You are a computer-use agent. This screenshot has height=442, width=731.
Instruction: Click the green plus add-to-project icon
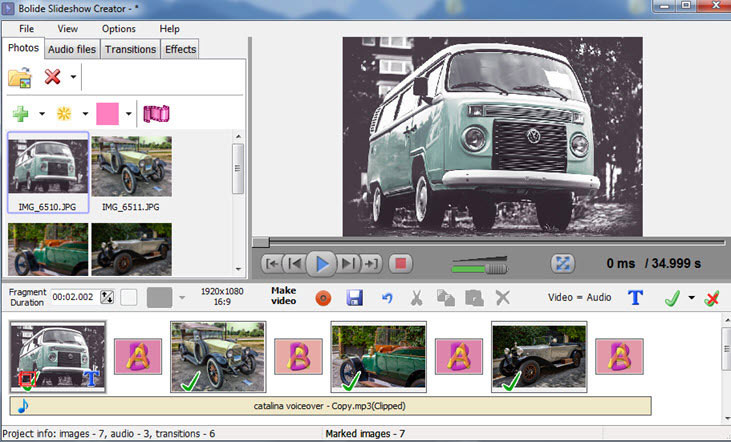coord(20,113)
